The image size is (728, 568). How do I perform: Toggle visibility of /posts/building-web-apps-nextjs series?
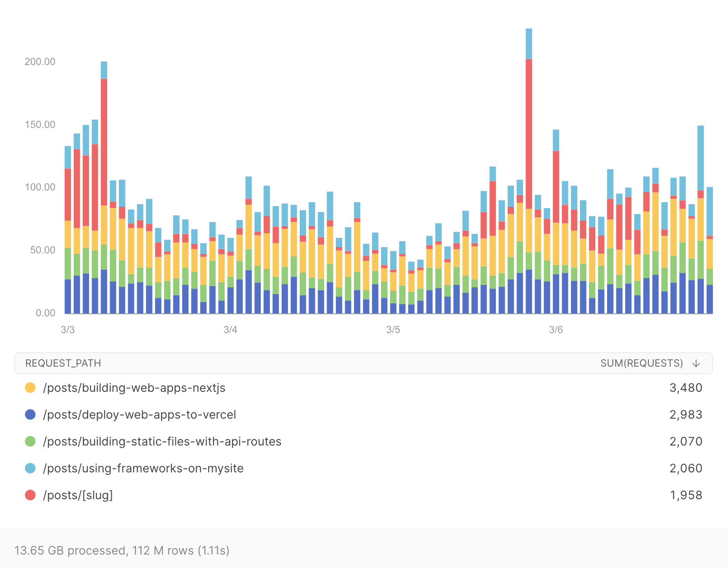coord(134,388)
